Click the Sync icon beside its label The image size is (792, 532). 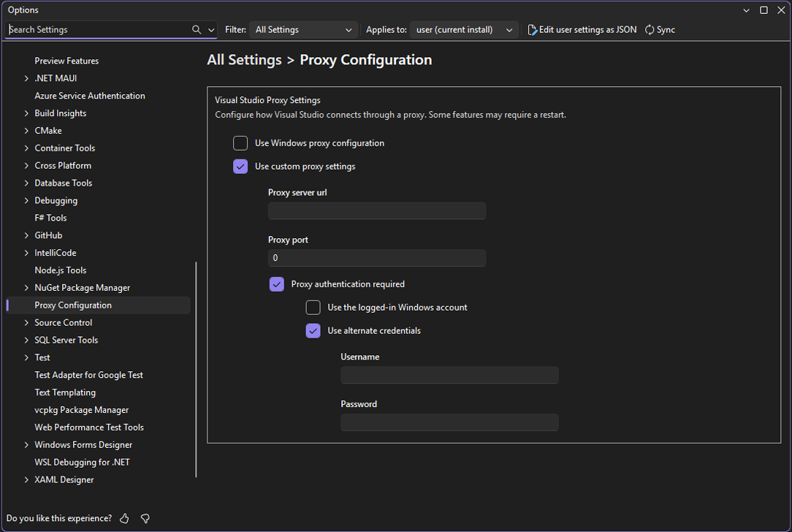click(649, 29)
